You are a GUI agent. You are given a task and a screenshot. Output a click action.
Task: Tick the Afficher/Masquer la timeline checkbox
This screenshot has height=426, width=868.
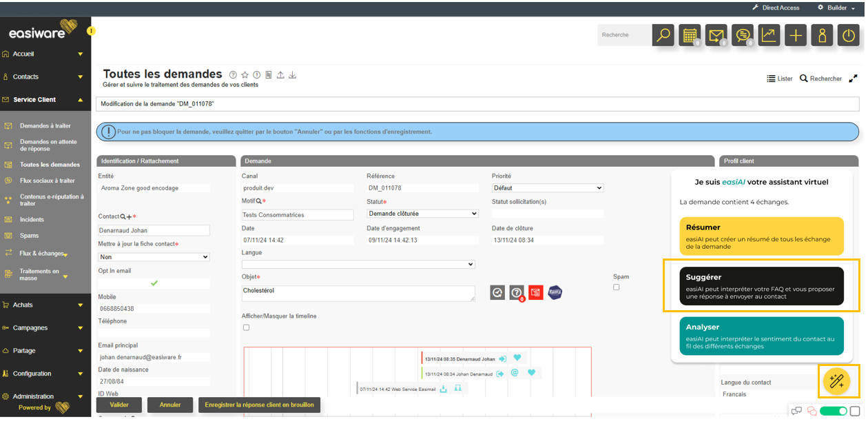[x=247, y=327]
